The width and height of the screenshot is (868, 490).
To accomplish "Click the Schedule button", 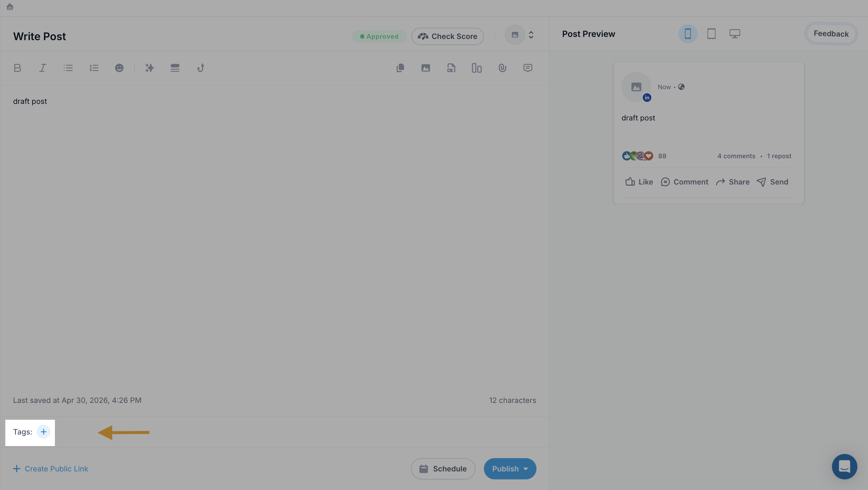I will click(x=443, y=469).
